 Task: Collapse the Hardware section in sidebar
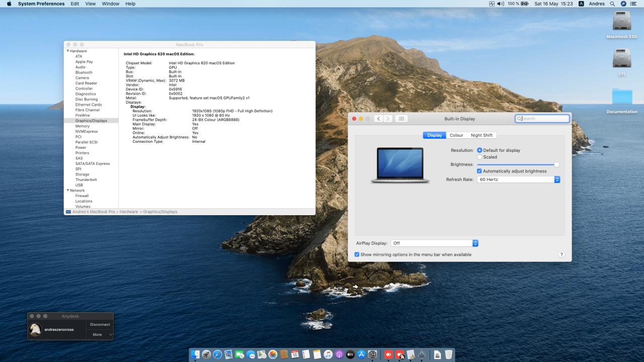68,51
